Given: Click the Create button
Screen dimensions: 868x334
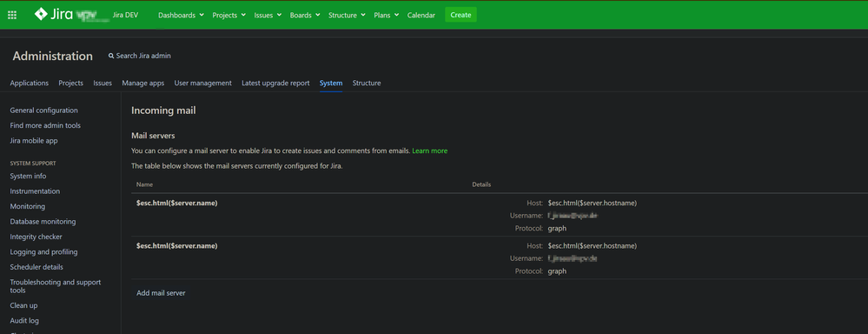Looking at the screenshot, I should 461,15.
